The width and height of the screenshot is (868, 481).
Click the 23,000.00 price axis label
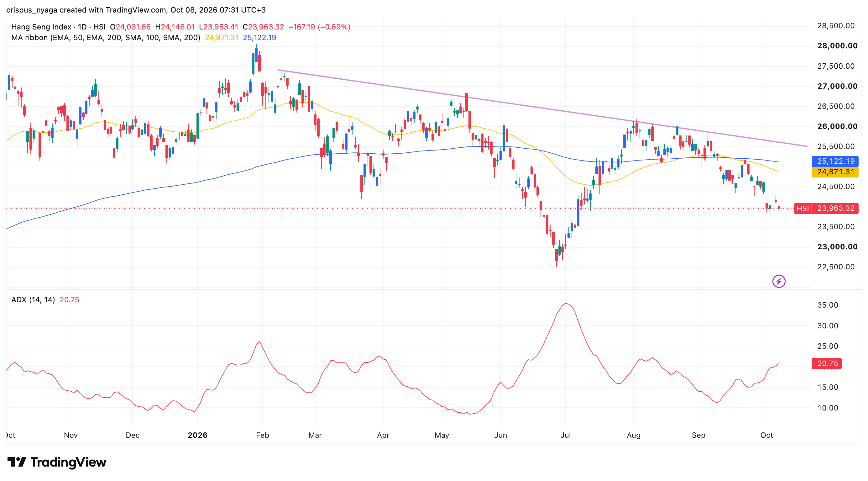pos(837,247)
